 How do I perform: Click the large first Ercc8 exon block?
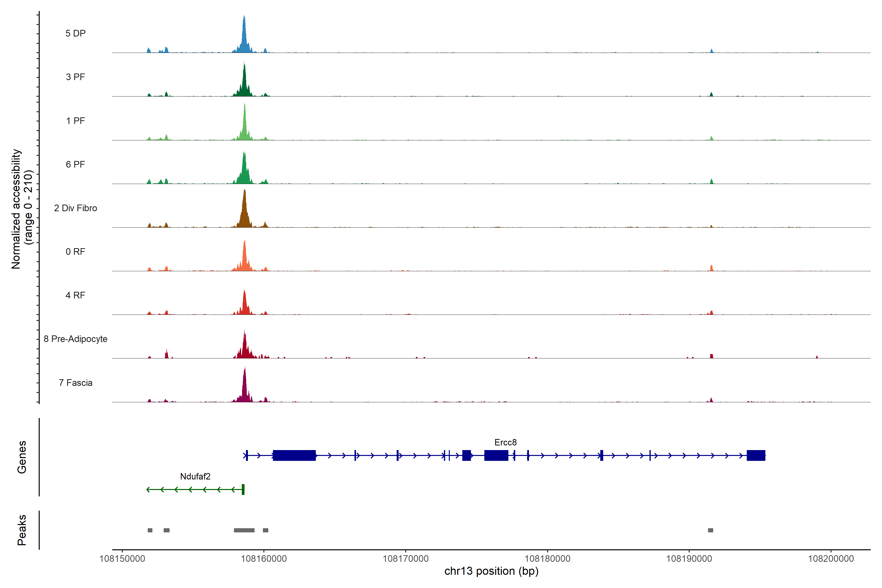pos(294,455)
